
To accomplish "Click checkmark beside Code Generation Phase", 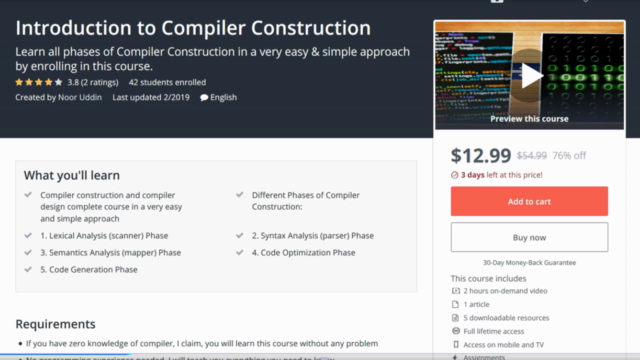I will tap(28, 269).
